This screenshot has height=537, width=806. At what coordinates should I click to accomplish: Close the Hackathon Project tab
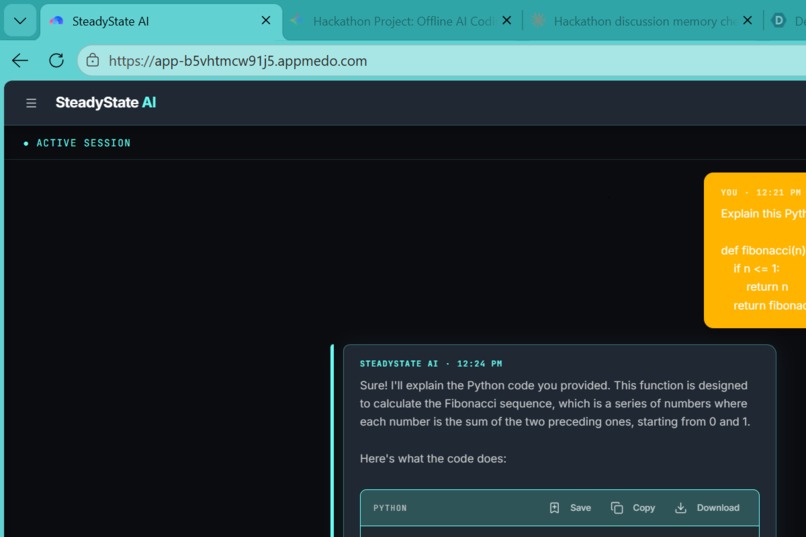click(x=507, y=21)
